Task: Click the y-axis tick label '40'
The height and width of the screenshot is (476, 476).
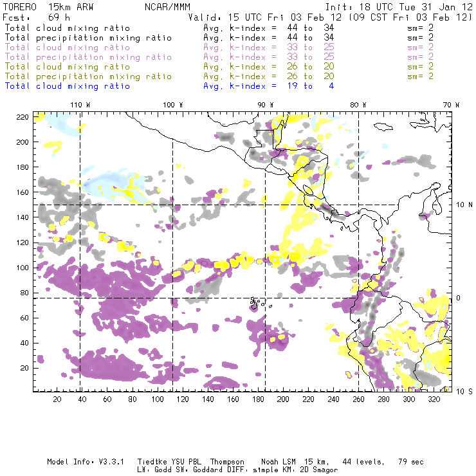Action: tap(24, 343)
